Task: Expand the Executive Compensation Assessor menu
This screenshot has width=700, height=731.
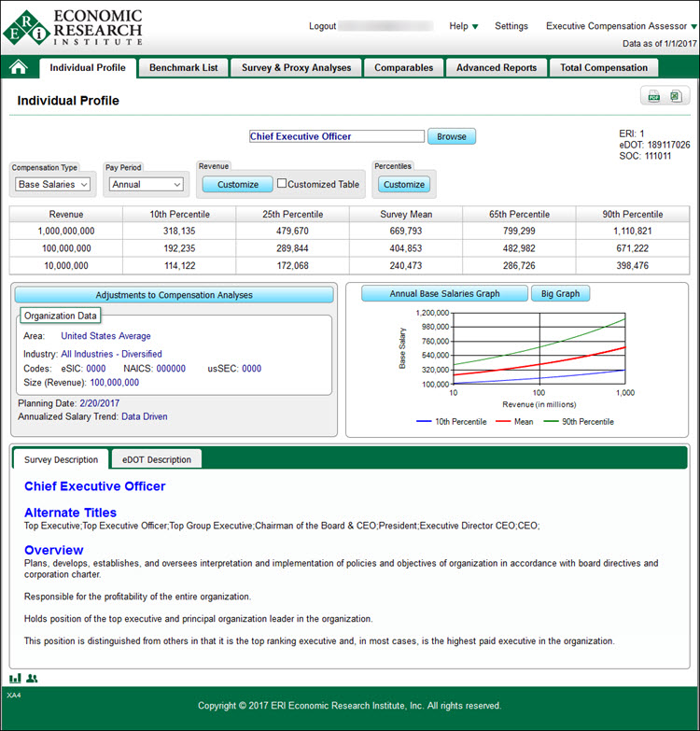Action: [621, 26]
